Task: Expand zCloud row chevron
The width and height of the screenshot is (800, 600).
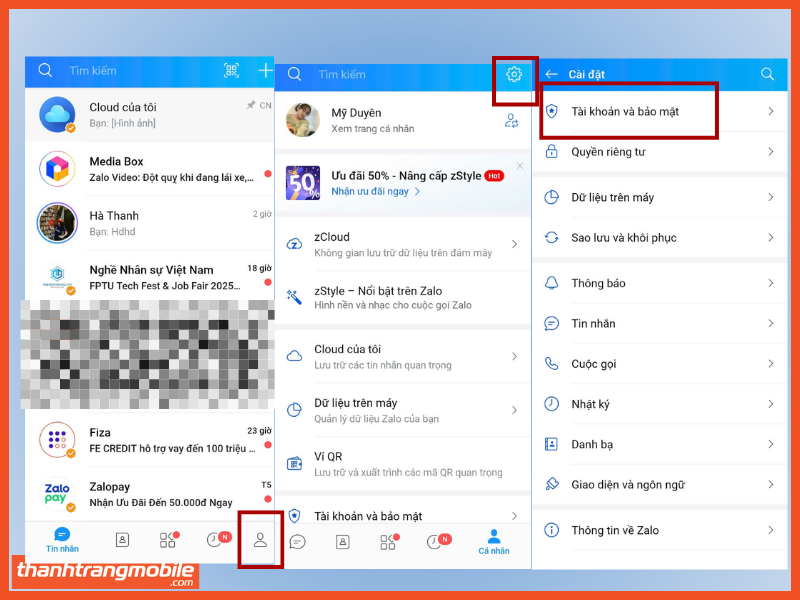Action: point(514,244)
